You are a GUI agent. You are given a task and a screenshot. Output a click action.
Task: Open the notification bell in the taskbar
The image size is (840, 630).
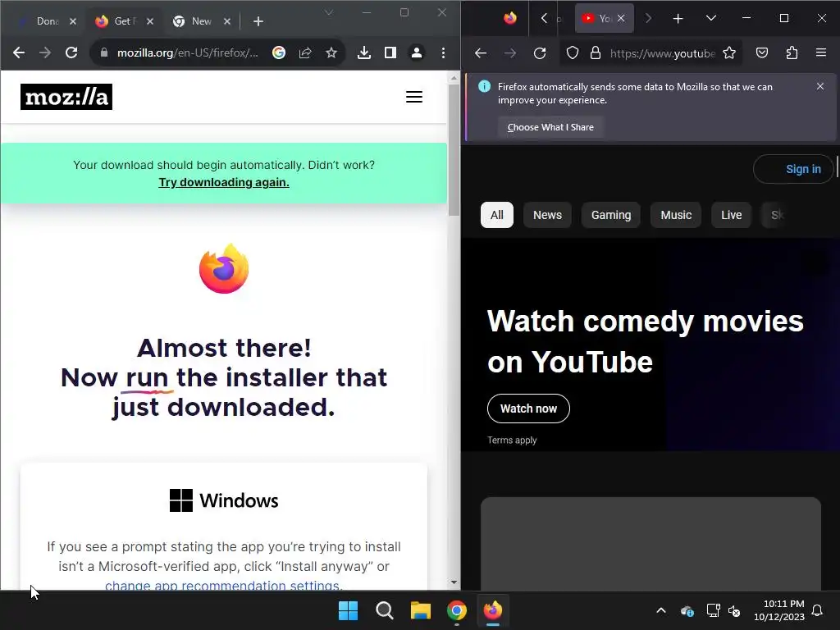[818, 610]
